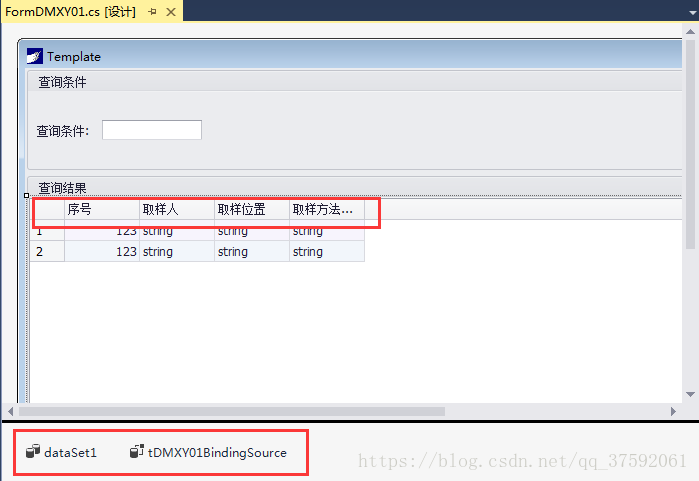Click the 取样人 string cell in row 2
Screen dimensions: 699x481
click(x=177, y=251)
